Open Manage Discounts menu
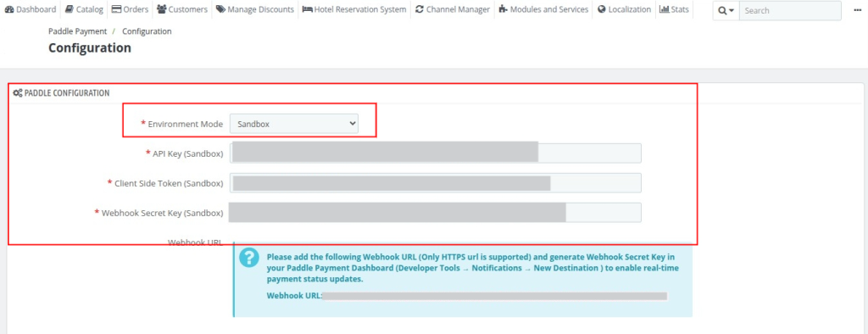868x334 pixels. [x=255, y=9]
